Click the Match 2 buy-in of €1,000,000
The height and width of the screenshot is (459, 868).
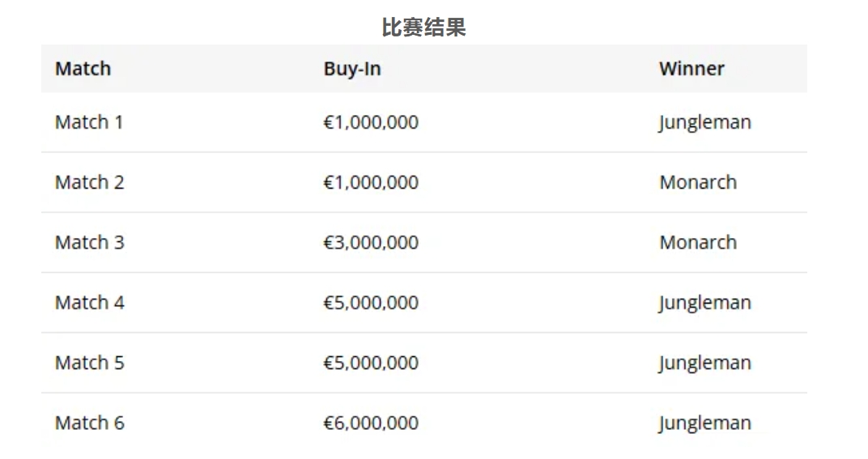tap(371, 182)
